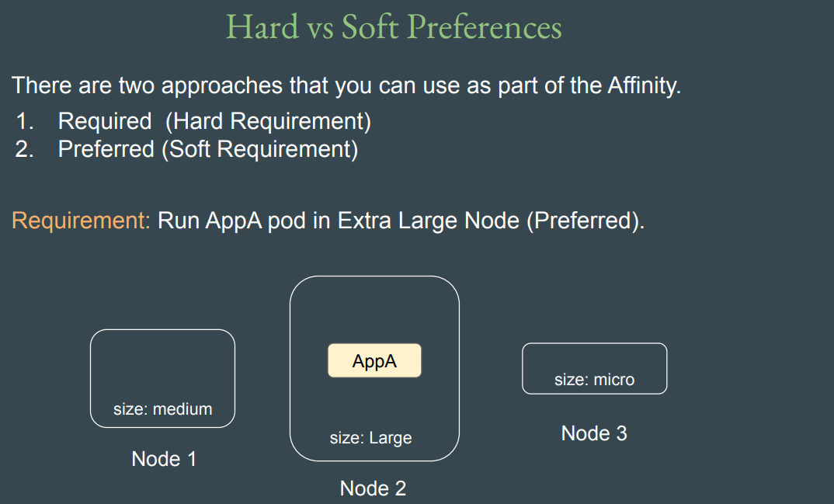
Task: Click the orange 'Requirement:' word
Action: 80,221
